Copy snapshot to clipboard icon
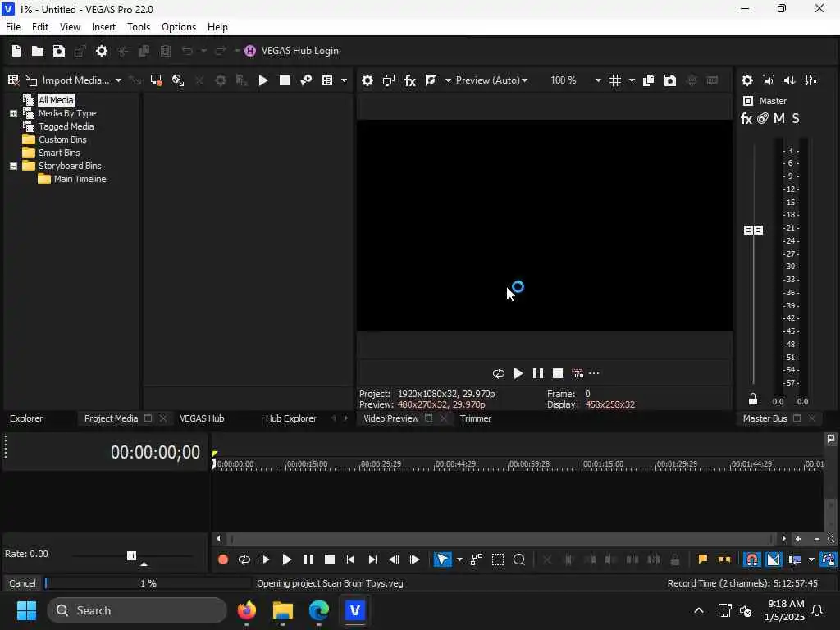840x630 pixels. (x=649, y=80)
